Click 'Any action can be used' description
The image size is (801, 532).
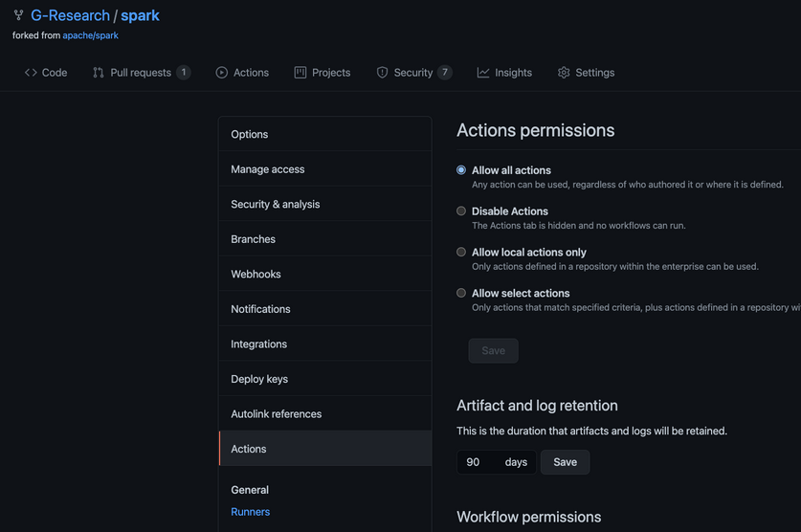[x=628, y=185]
